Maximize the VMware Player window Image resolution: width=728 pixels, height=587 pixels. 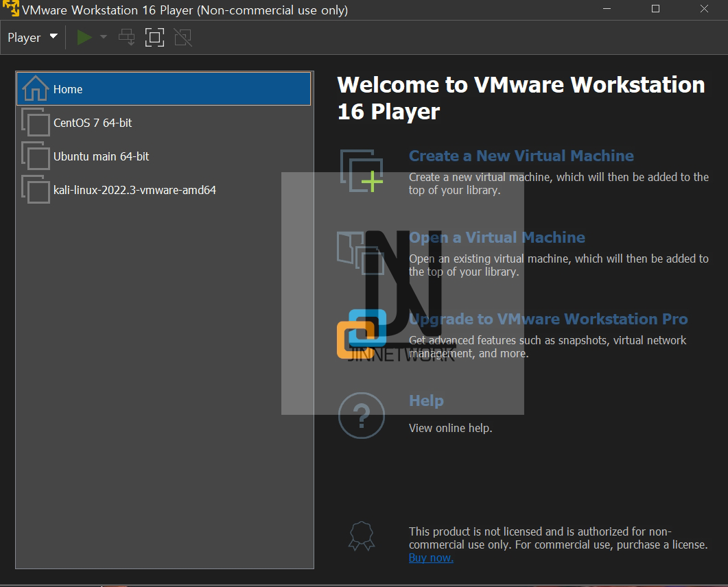pos(655,9)
